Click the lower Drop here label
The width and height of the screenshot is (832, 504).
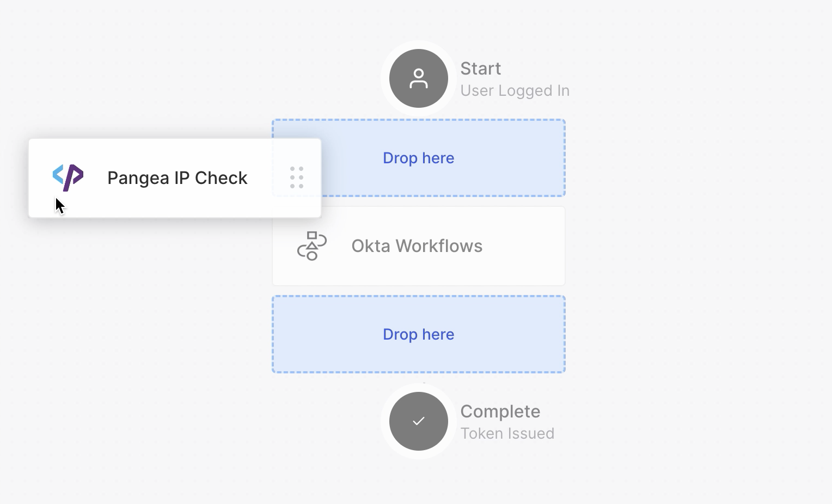[x=418, y=334]
